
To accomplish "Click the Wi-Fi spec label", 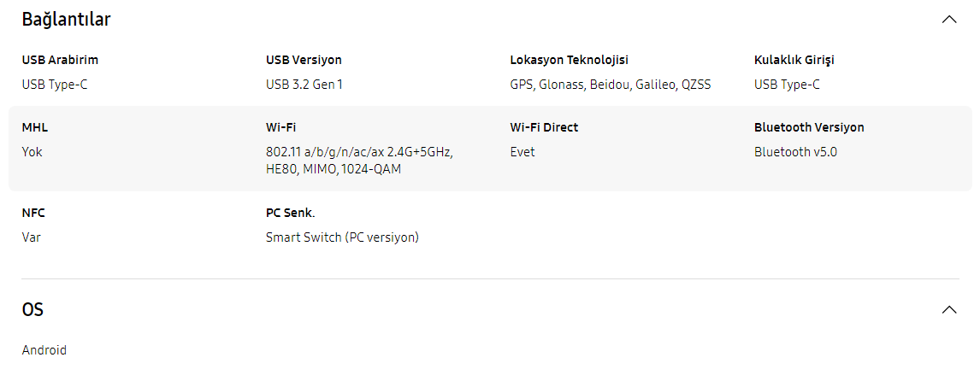I will pos(280,127).
